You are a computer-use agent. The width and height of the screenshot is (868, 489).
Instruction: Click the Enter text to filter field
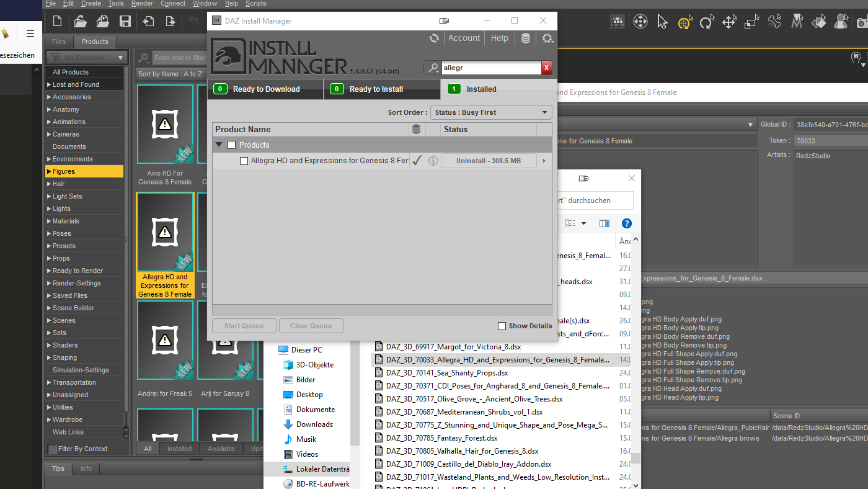coord(180,58)
